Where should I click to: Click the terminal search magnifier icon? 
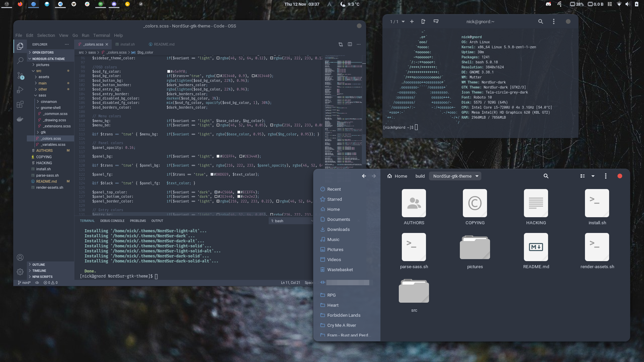540,21
